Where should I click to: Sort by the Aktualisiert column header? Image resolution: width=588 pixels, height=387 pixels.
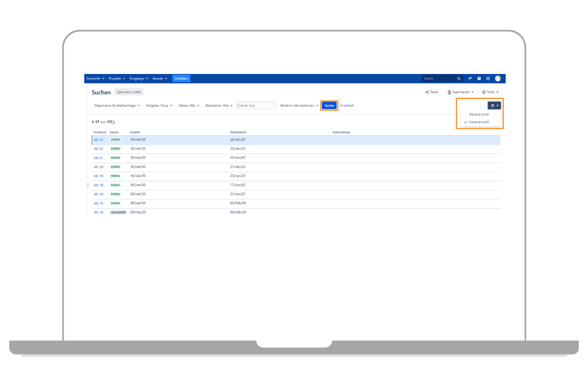tap(238, 132)
